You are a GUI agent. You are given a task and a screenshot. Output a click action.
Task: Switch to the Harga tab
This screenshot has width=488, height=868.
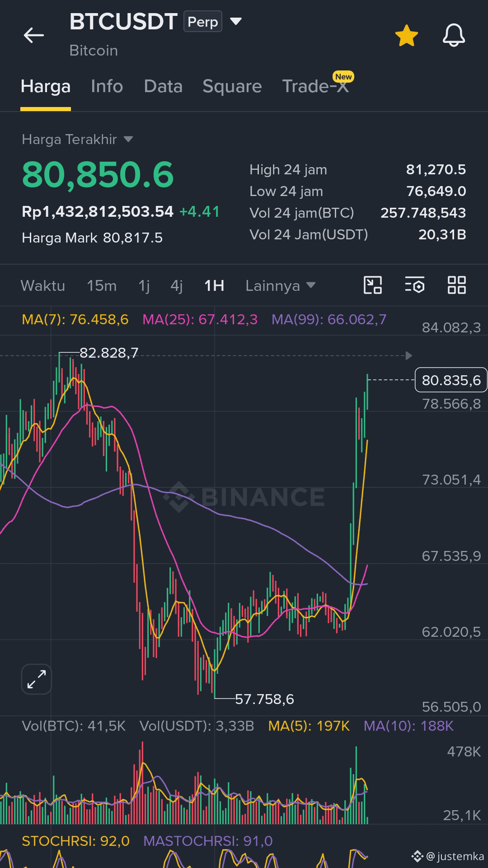[x=46, y=86]
